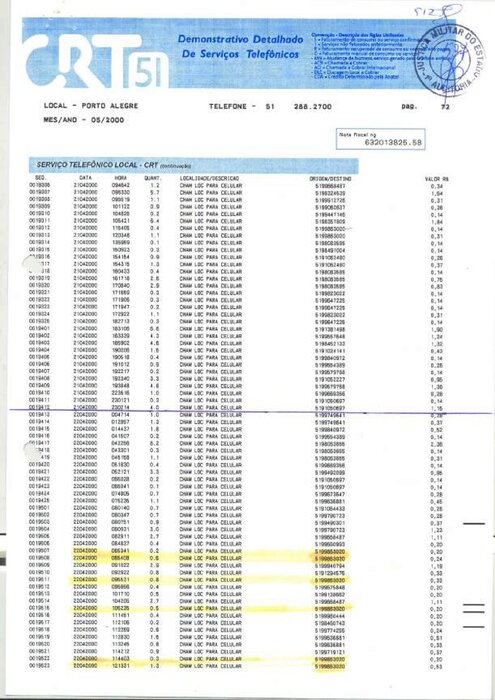Click the page number "72"
The image size is (495, 700).
point(445,107)
